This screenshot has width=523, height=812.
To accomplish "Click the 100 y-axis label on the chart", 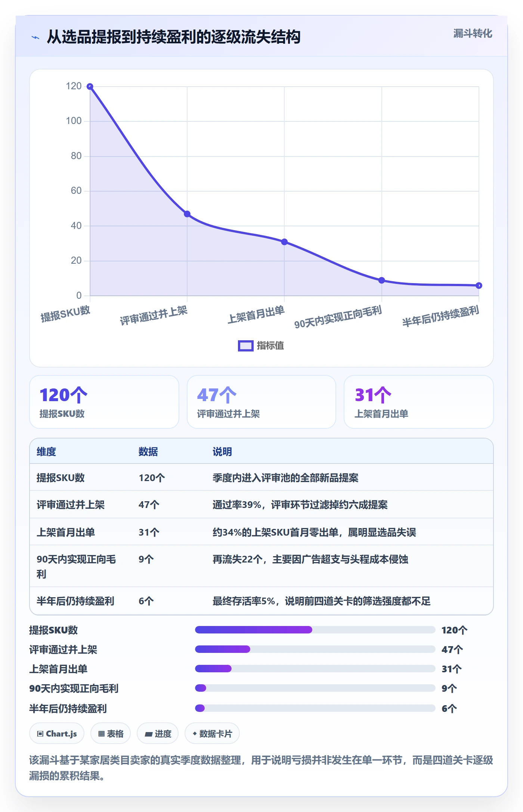I will click(74, 121).
